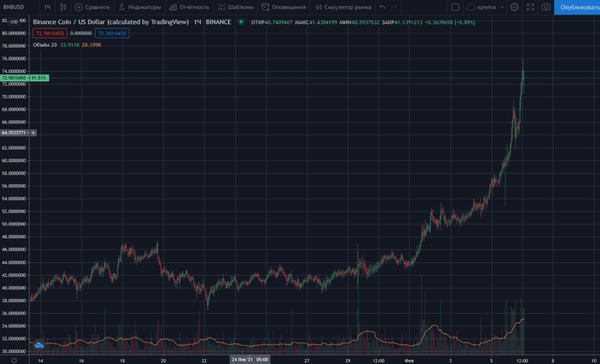This screenshot has width=600, height=364.
Task: Click the ОТКР open value 40.7409407
Action: 279,22
